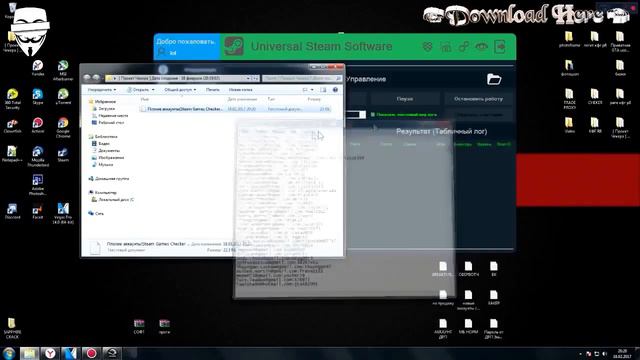Image resolution: width=640 pixels, height=360 pixels.
Task: Select Сеть in navigation pane
Action: [96, 213]
